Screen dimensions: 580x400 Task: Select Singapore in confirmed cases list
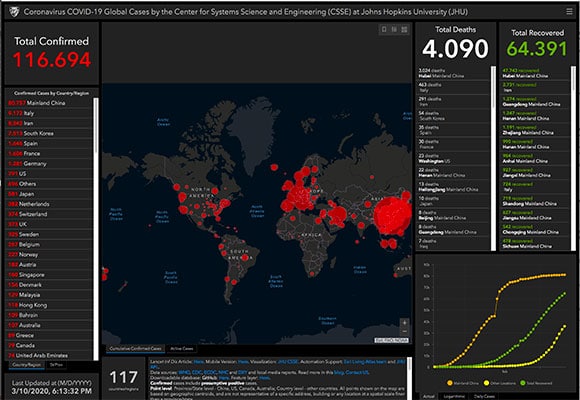(x=49, y=275)
